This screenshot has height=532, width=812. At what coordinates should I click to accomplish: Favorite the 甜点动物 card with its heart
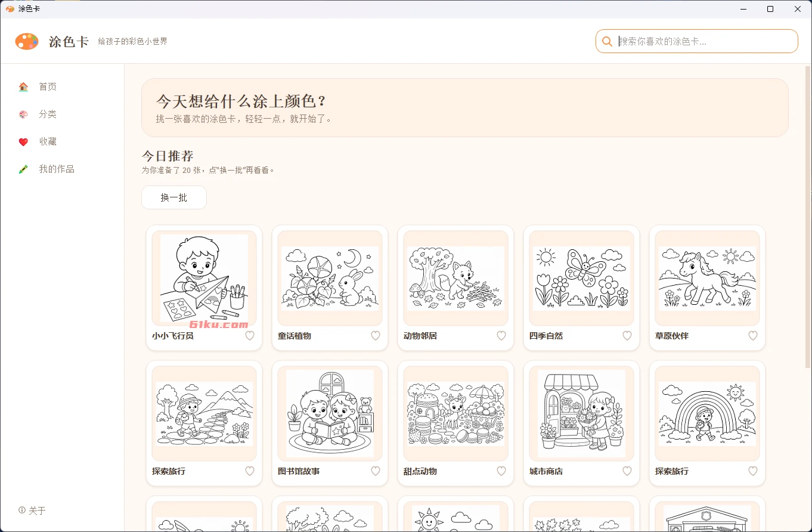click(x=501, y=471)
